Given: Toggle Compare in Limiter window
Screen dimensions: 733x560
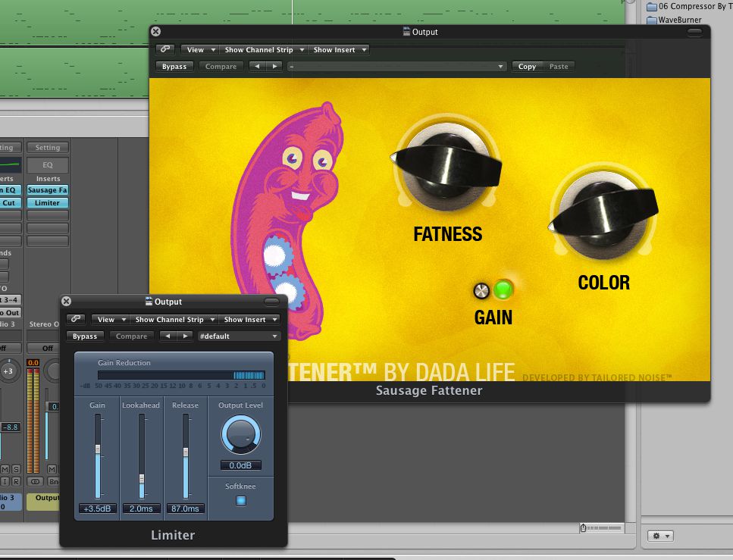Looking at the screenshot, I should [131, 336].
